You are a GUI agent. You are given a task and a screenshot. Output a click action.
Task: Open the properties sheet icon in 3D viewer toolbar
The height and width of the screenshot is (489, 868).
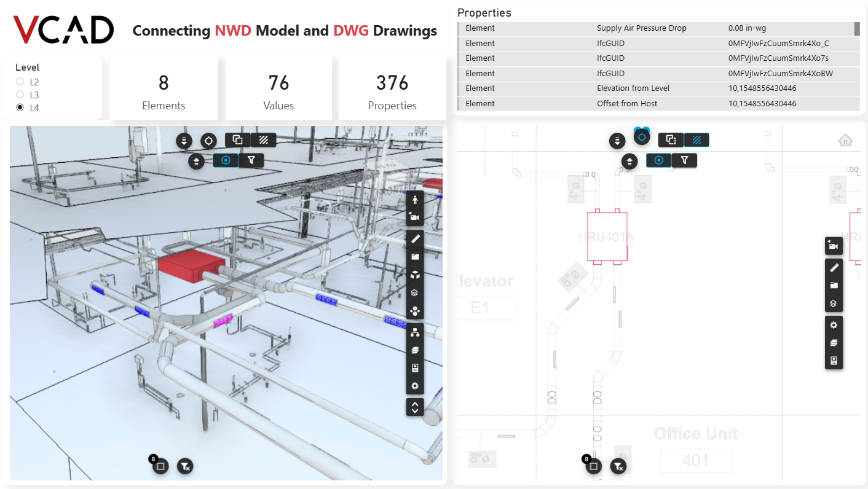pos(415,368)
